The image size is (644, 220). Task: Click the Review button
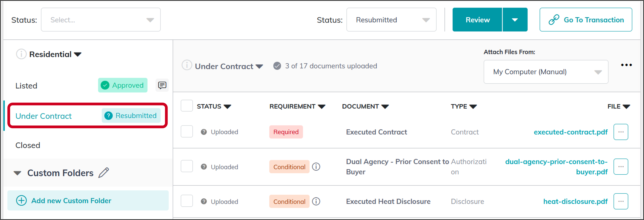tap(477, 19)
